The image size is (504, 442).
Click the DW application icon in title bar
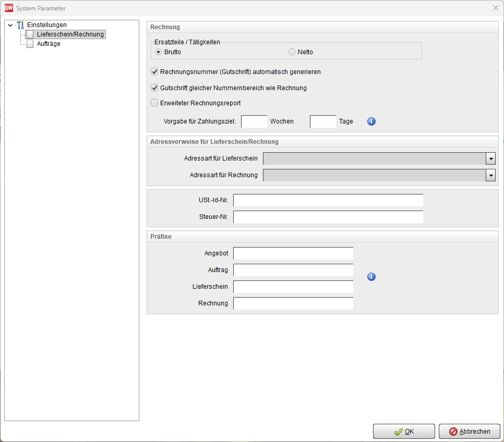point(8,8)
